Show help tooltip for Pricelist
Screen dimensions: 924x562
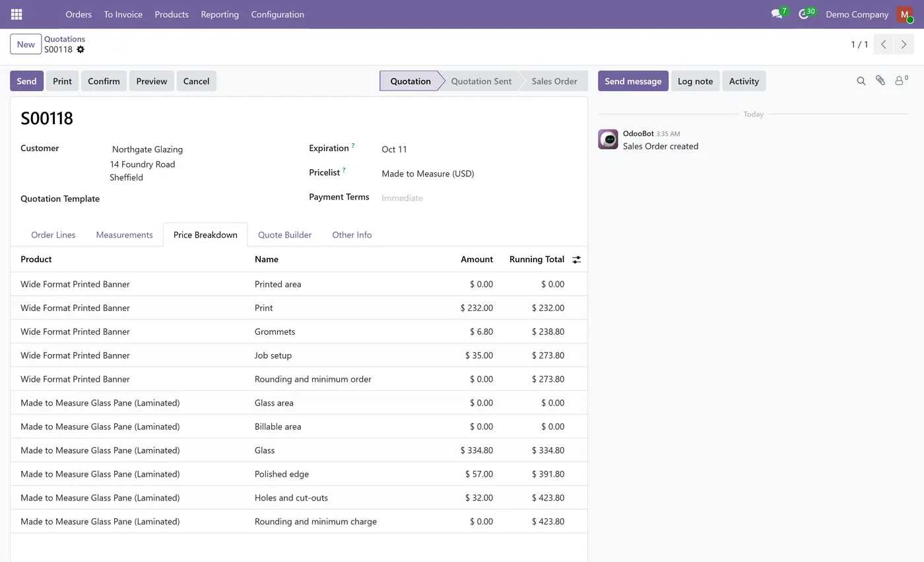tap(344, 170)
